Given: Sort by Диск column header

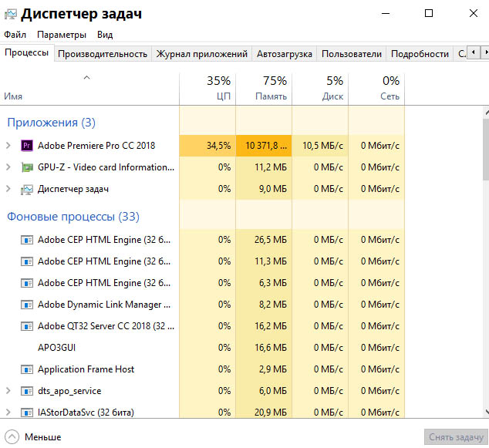Looking at the screenshot, I should coord(320,89).
